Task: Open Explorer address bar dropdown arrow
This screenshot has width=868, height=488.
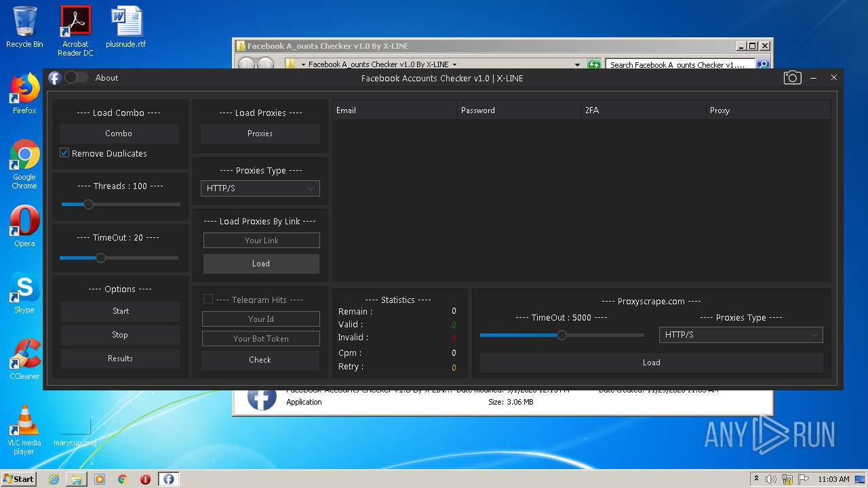Action: pyautogui.click(x=577, y=65)
